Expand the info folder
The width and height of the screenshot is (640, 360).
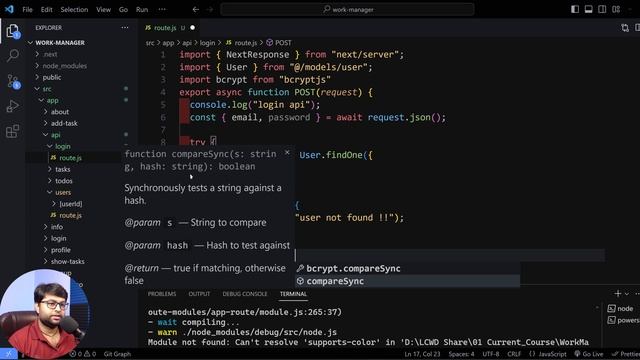pos(57,227)
